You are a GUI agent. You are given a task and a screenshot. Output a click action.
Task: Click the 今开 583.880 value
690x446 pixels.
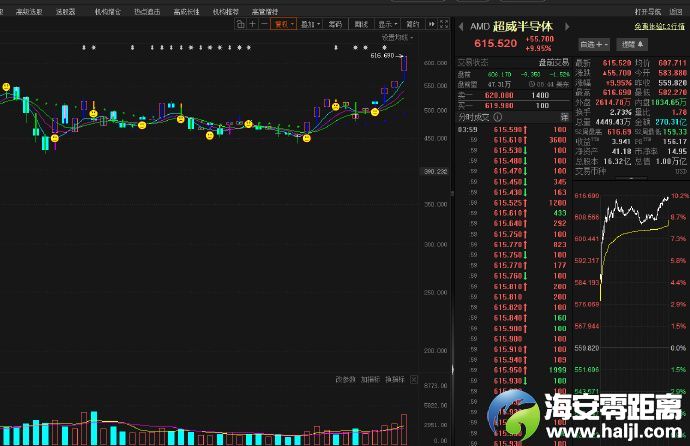(x=672, y=73)
